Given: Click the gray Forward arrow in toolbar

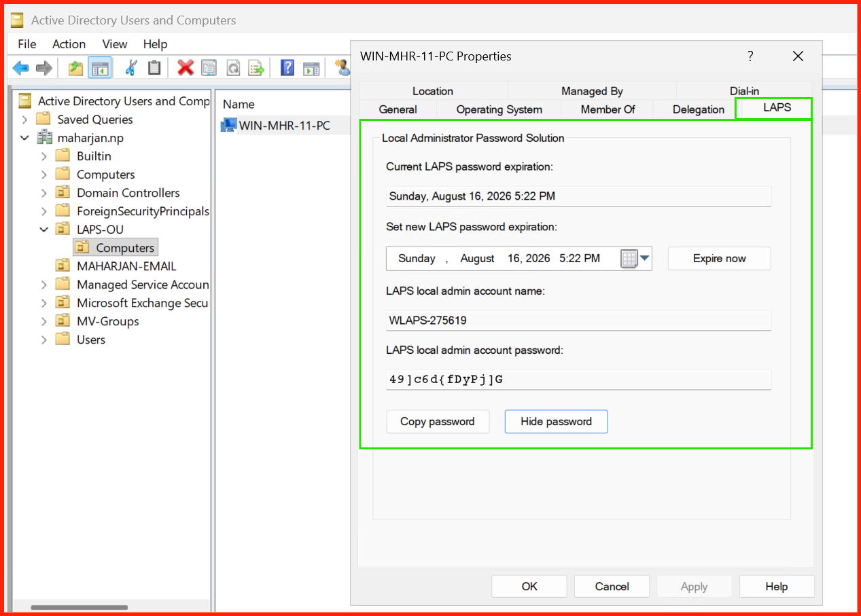Looking at the screenshot, I should [44, 68].
